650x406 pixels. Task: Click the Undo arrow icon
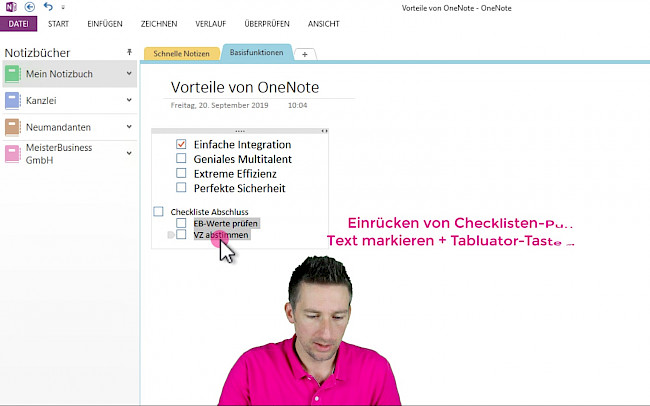(x=48, y=7)
